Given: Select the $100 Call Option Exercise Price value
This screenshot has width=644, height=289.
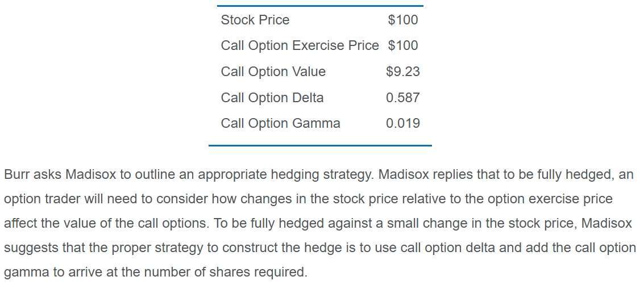Looking at the screenshot, I should click(402, 45).
